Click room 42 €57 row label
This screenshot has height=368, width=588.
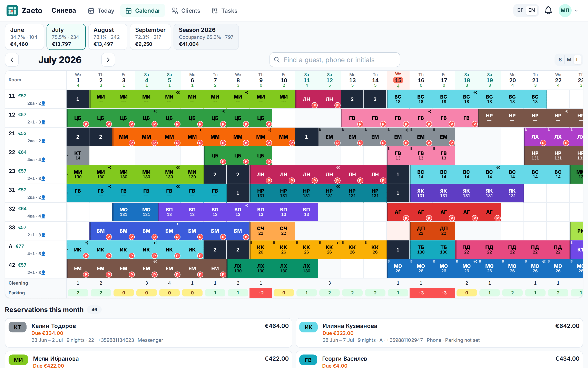coord(36,268)
